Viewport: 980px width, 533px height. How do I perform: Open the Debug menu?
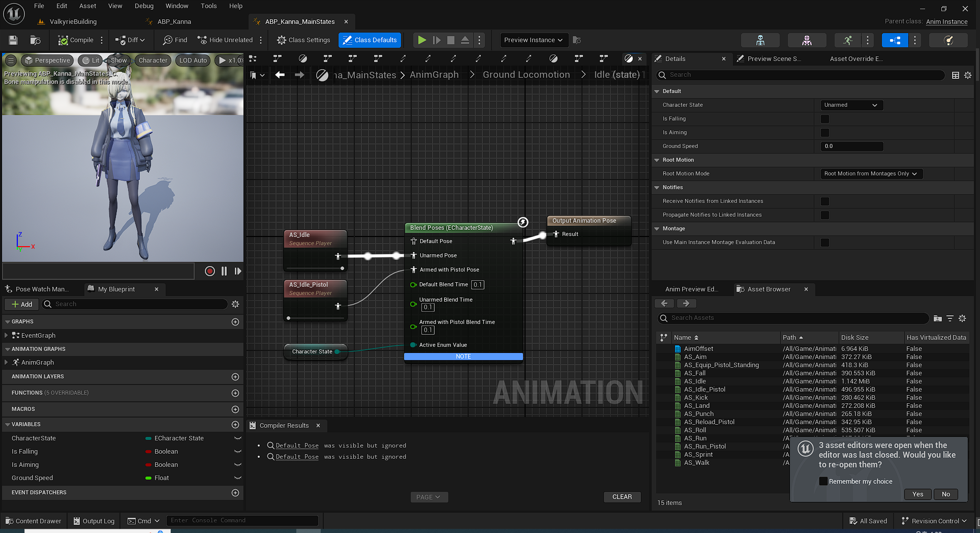pos(144,6)
